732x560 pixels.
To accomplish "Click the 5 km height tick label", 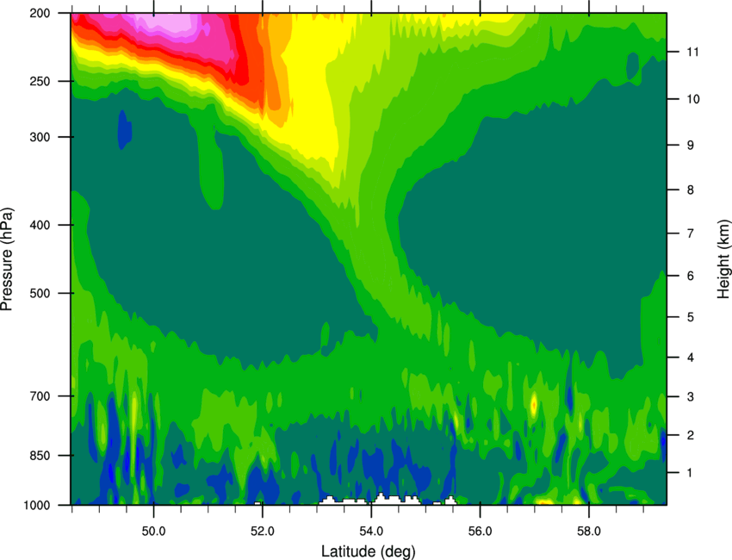I will click(691, 318).
